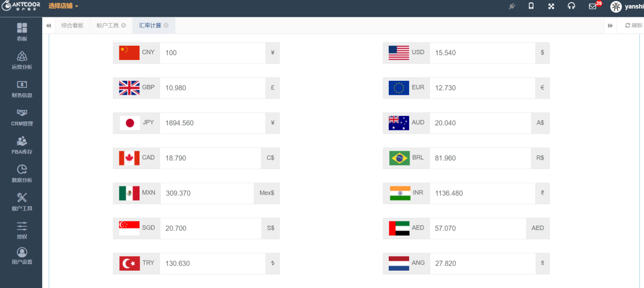Expand the 选择店铺 store dropdown

coord(63,6)
